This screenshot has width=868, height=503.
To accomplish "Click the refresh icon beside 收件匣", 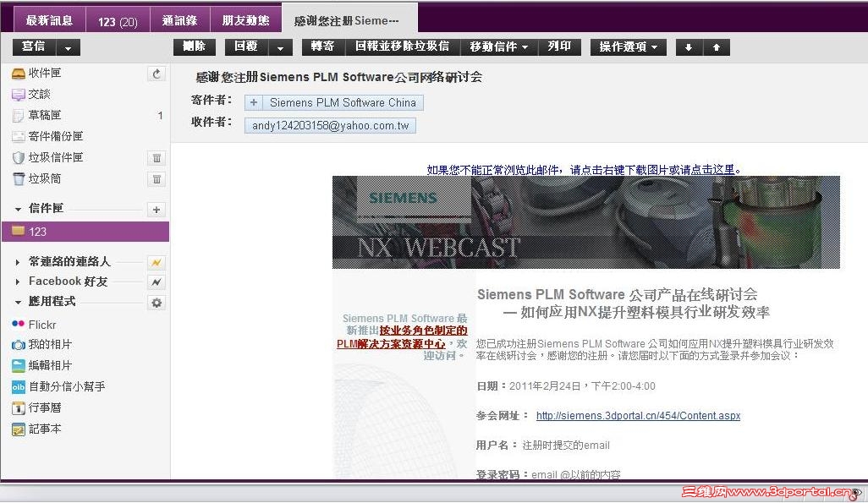I will click(x=157, y=74).
